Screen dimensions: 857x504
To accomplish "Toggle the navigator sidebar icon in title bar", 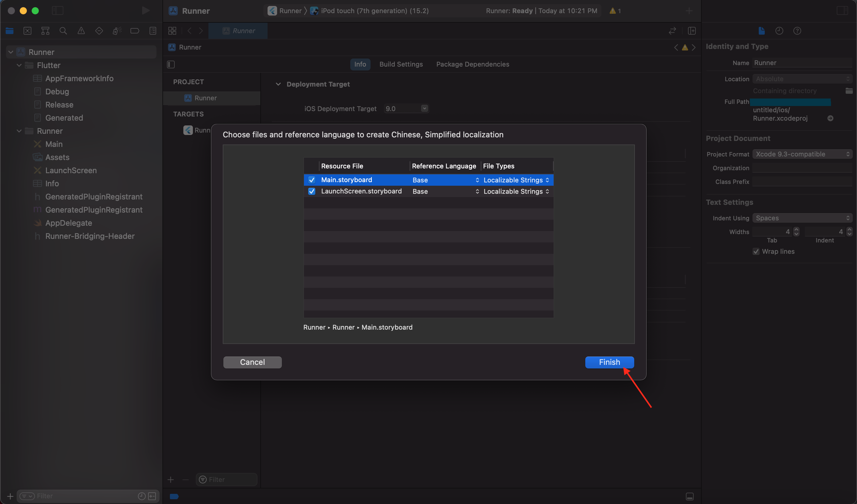I will pos(58,10).
